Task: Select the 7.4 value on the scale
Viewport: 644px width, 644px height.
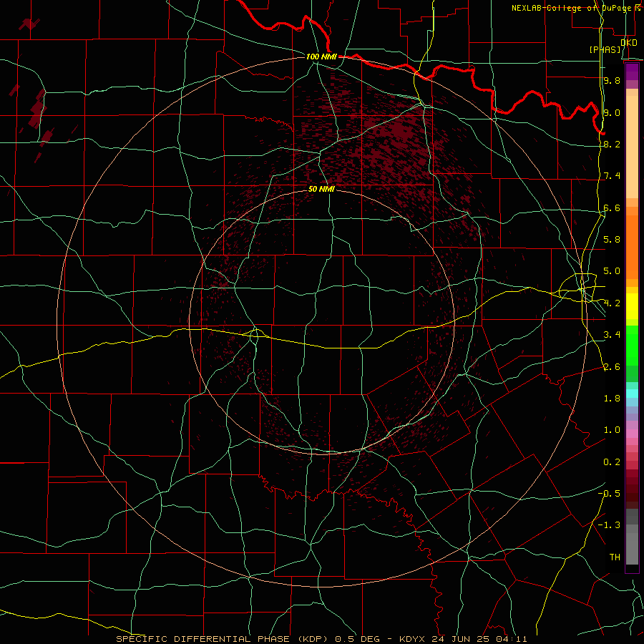Action: click(612, 176)
